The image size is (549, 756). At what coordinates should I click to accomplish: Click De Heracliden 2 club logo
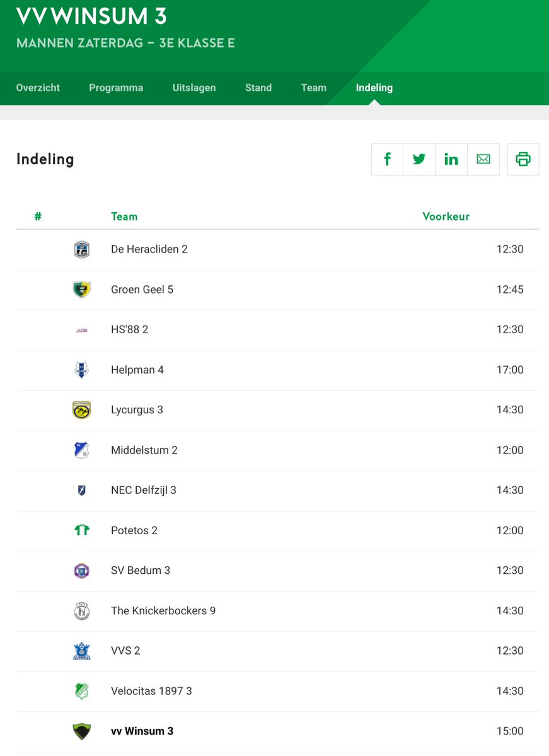(81, 249)
